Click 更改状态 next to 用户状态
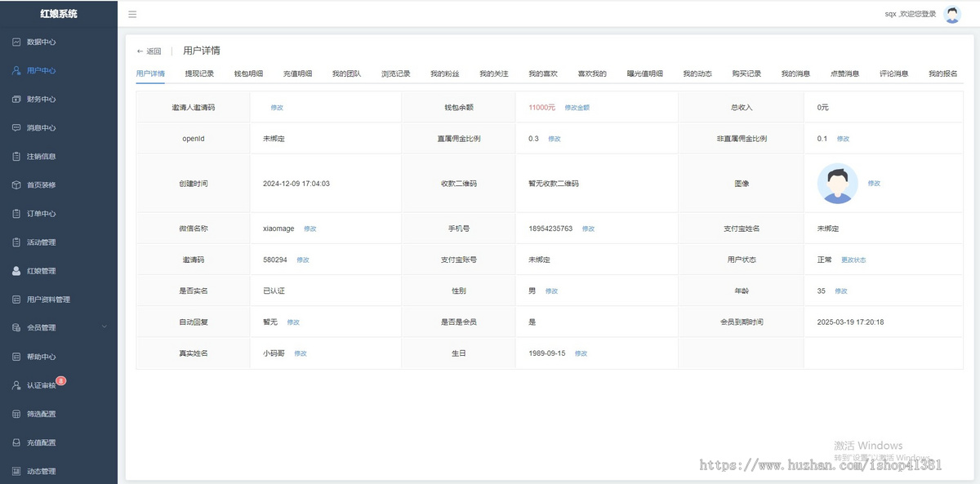Viewport: 980px width, 484px height. pos(853,260)
